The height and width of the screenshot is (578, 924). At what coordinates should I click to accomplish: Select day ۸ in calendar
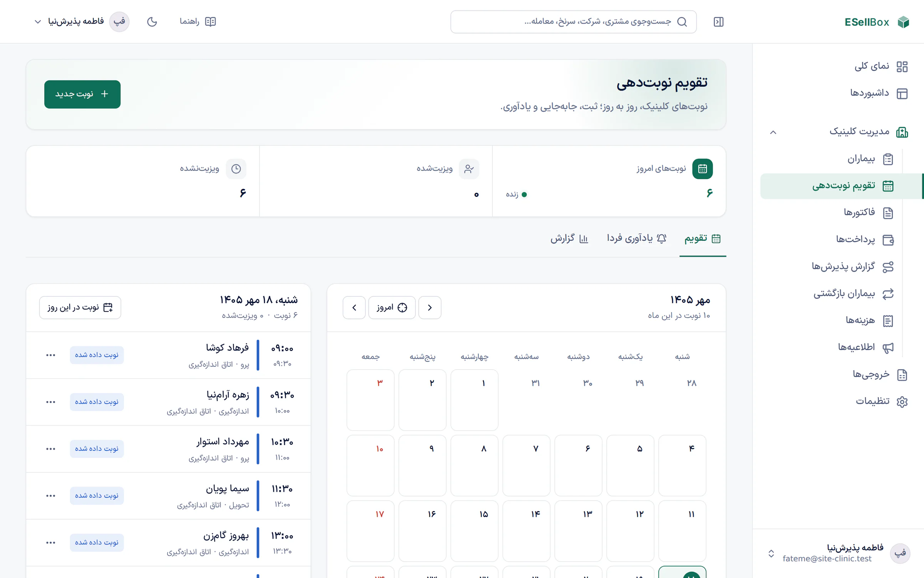(474, 465)
